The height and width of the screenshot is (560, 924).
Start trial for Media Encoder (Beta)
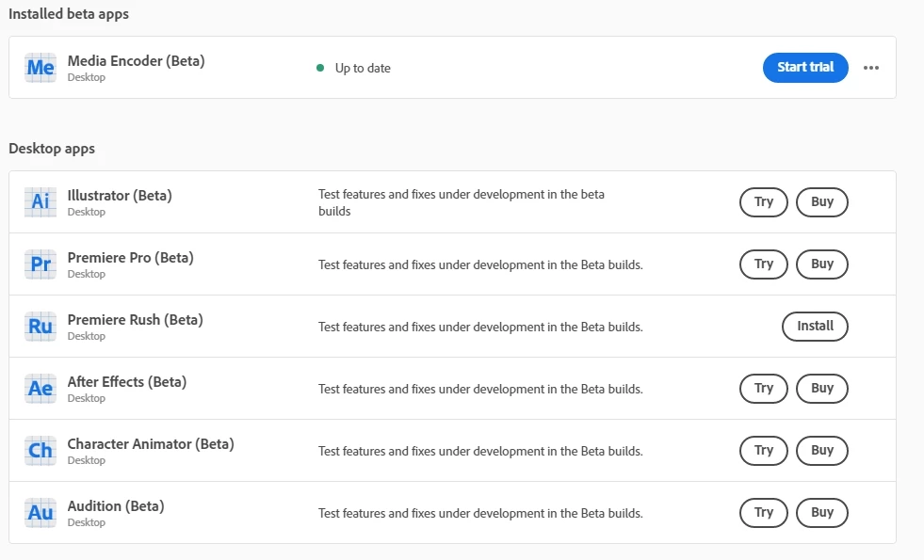(805, 68)
